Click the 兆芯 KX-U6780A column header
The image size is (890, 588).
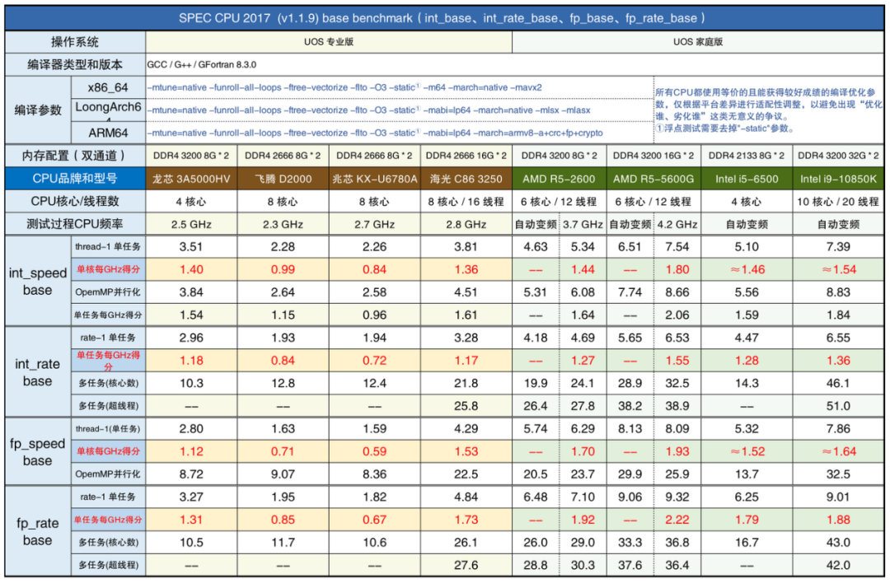click(375, 179)
